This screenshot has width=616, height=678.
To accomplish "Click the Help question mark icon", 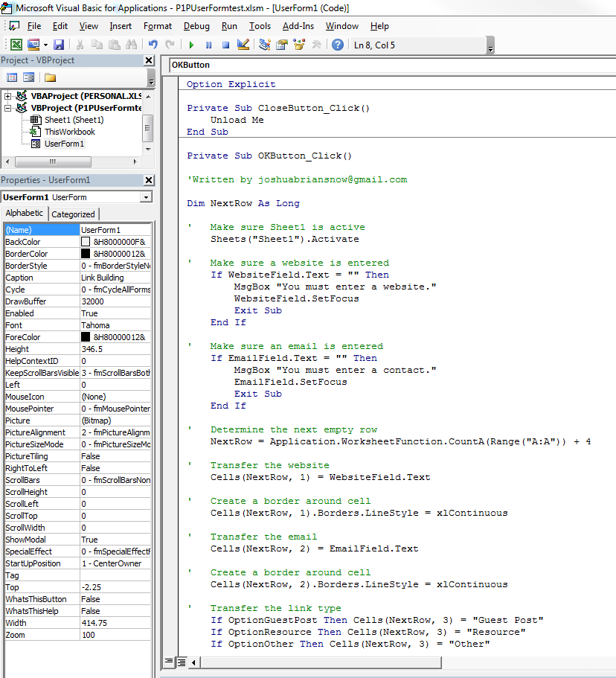I will [338, 45].
